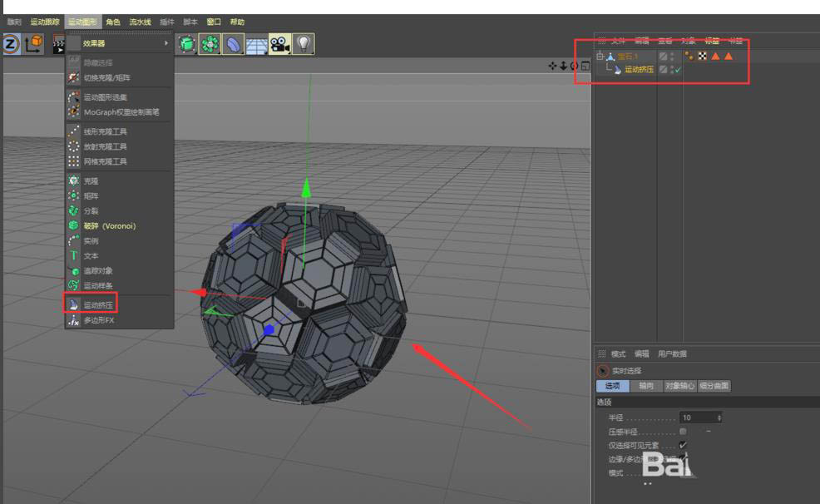
Task: Choose 运动挤压 (MoExtrude) from the menu
Action: point(97,305)
